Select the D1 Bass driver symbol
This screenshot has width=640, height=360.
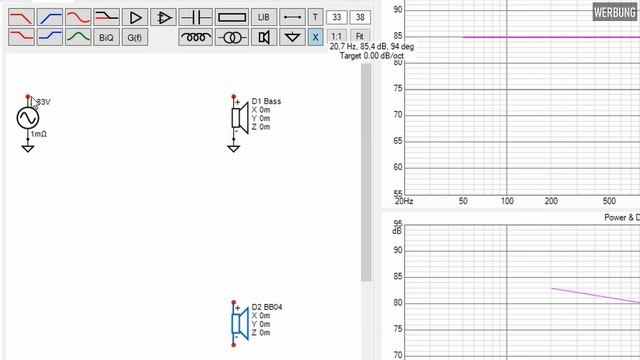point(240,118)
